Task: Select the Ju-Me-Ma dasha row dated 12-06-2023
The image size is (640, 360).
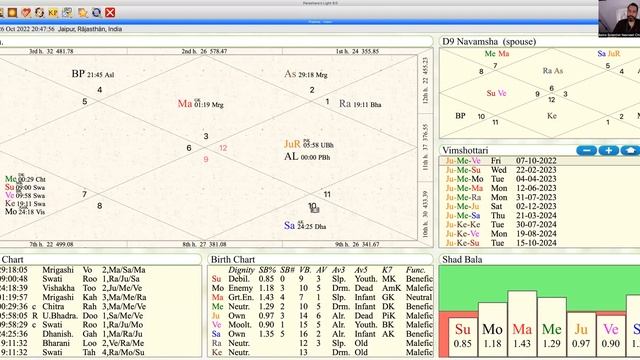Action: click(x=540, y=188)
